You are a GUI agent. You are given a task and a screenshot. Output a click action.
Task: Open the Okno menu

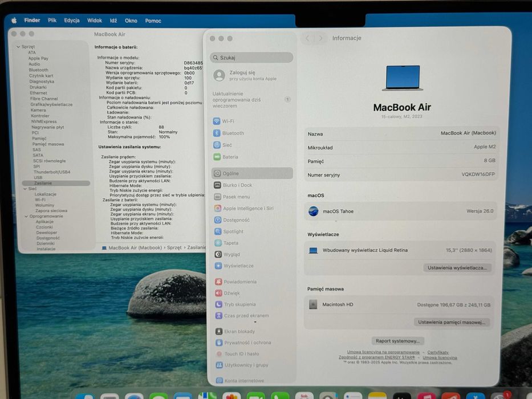pos(131,21)
